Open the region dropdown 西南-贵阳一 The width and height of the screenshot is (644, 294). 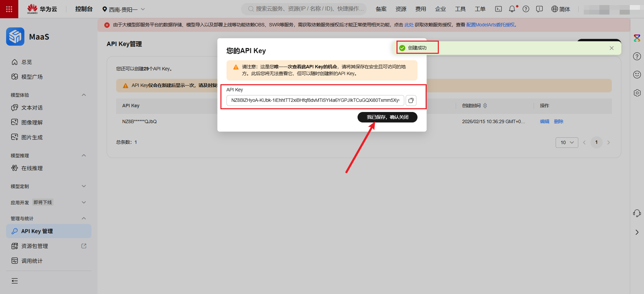pos(124,9)
